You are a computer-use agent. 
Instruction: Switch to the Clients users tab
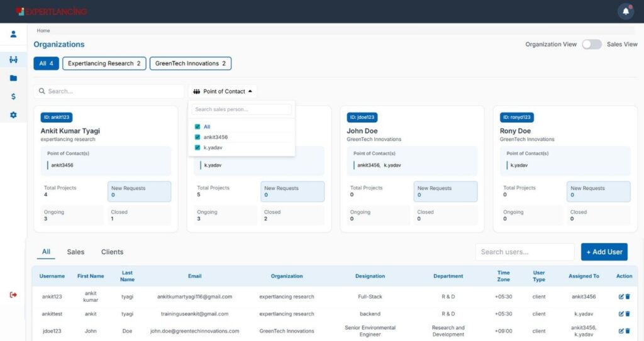pyautogui.click(x=112, y=252)
